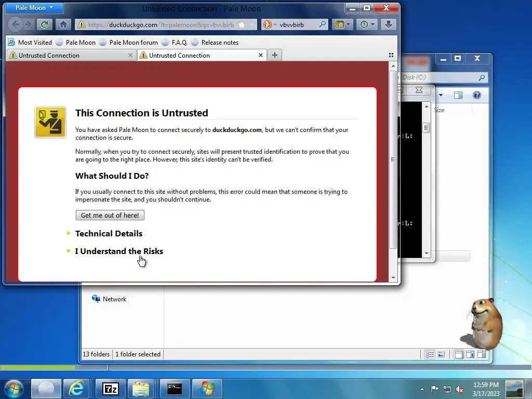The height and width of the screenshot is (399, 532).
Task: Launch Internet Explorer from the taskbar
Action: 77,389
